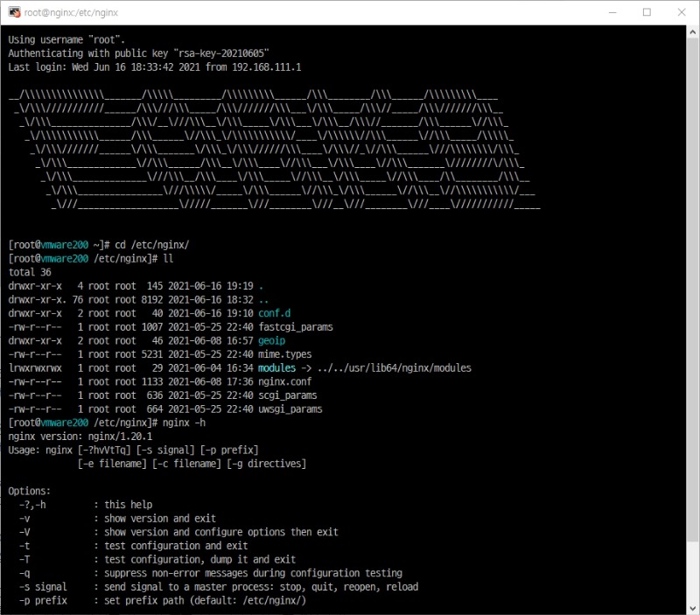Click the 'Last login: Wed Jun 16' line
This screenshot has height=615, width=700.
(155, 67)
